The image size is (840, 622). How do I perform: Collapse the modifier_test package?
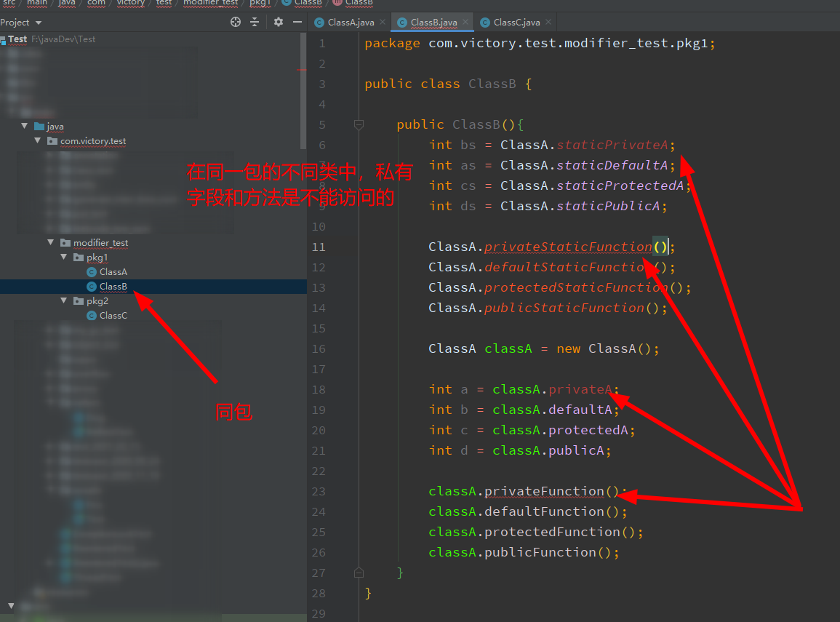click(x=51, y=242)
